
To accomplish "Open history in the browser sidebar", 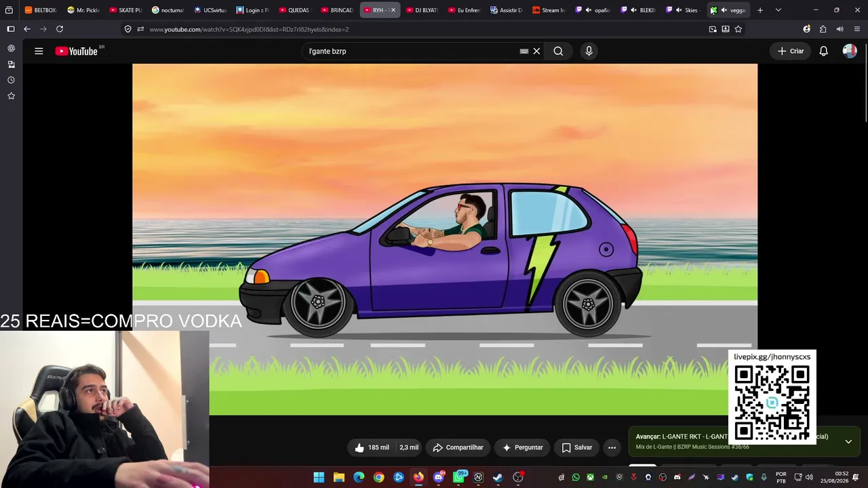I will [x=11, y=80].
